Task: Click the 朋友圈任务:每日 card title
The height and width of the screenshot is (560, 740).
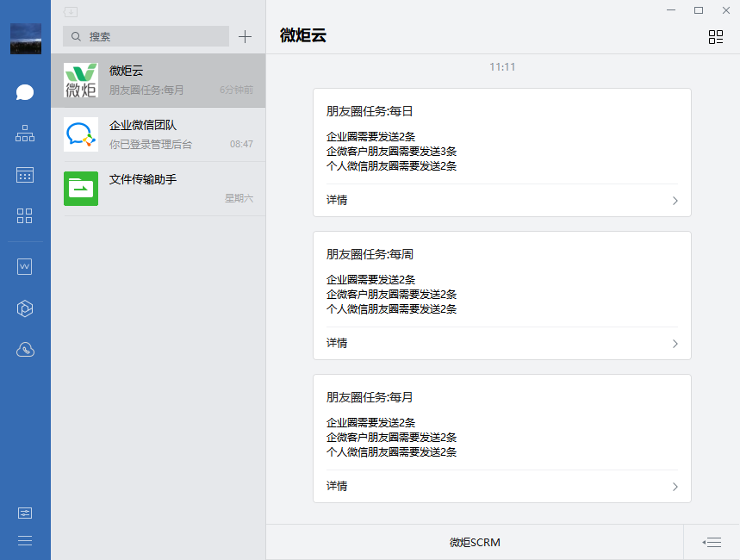Action: (x=370, y=111)
